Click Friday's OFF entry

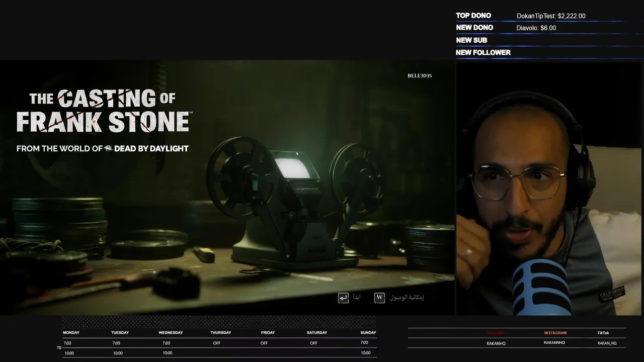[264, 343]
